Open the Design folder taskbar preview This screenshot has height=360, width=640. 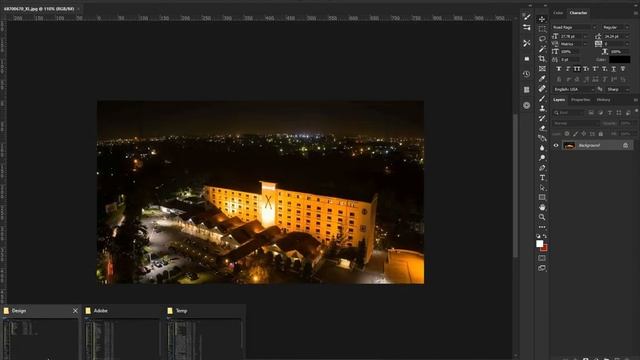pos(40,332)
